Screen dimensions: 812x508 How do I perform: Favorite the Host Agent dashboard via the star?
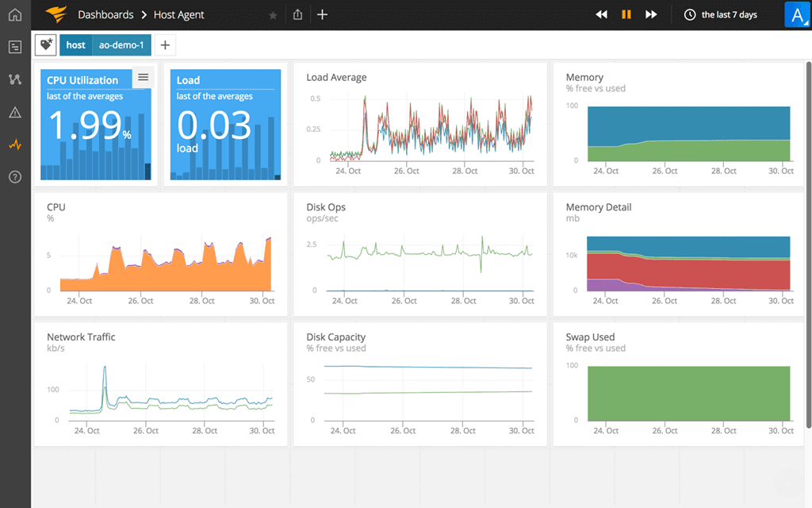click(x=272, y=14)
